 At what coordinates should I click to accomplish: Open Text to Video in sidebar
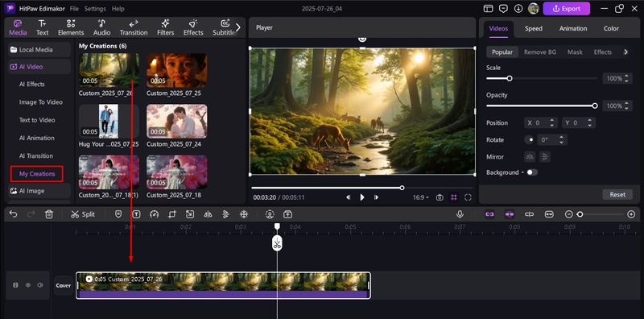(x=37, y=120)
